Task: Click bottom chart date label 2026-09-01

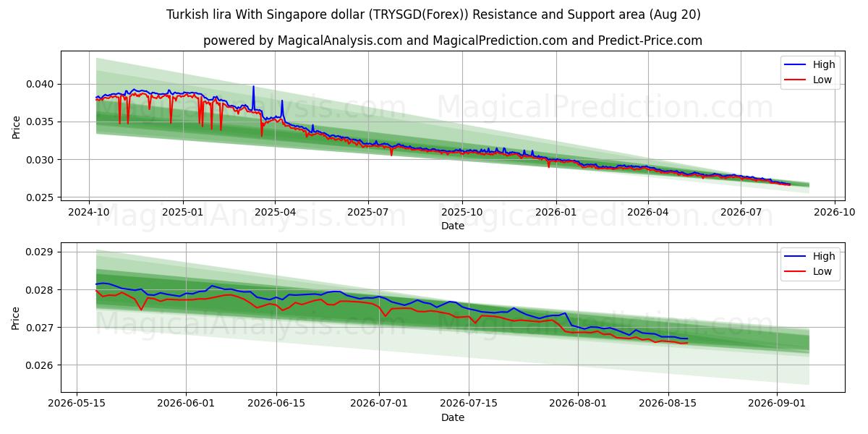Action: [777, 404]
